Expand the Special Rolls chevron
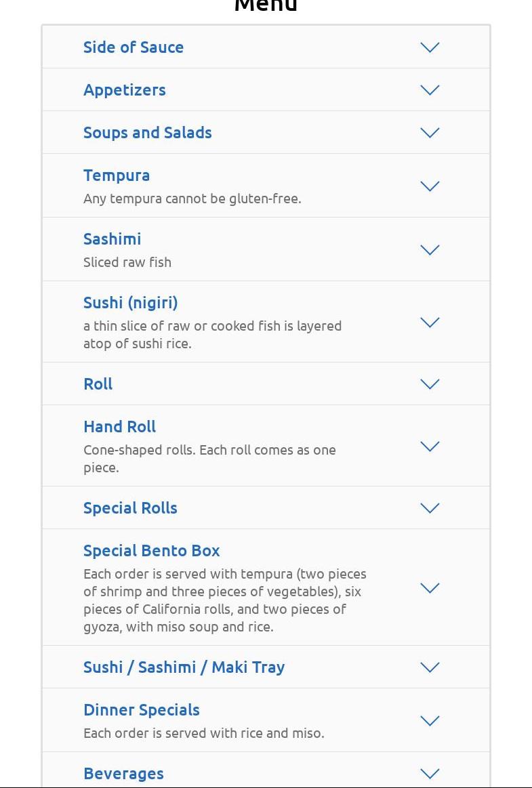This screenshot has width=532, height=788. (x=430, y=508)
